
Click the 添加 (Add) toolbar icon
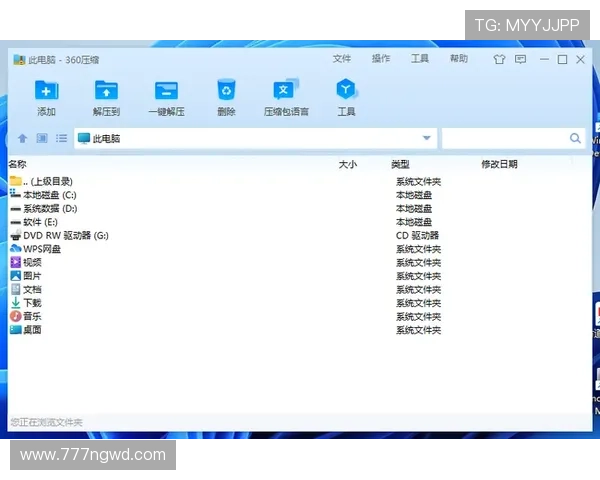(x=46, y=90)
